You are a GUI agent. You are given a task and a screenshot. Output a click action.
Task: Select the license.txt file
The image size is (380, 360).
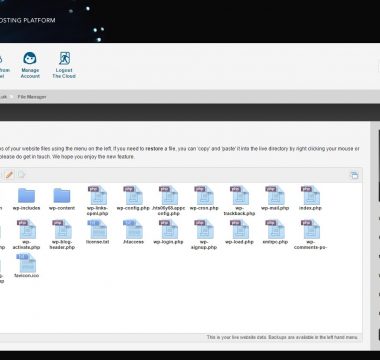tap(97, 232)
